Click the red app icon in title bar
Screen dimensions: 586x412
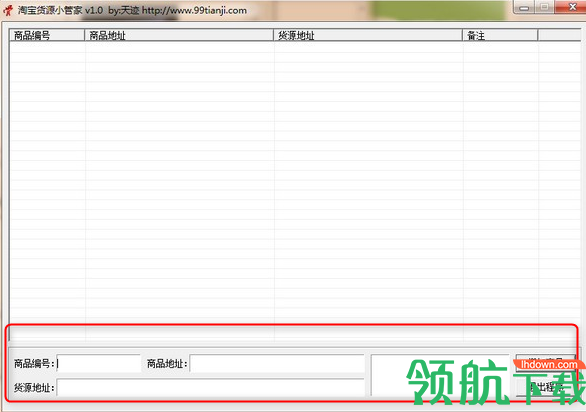8,10
